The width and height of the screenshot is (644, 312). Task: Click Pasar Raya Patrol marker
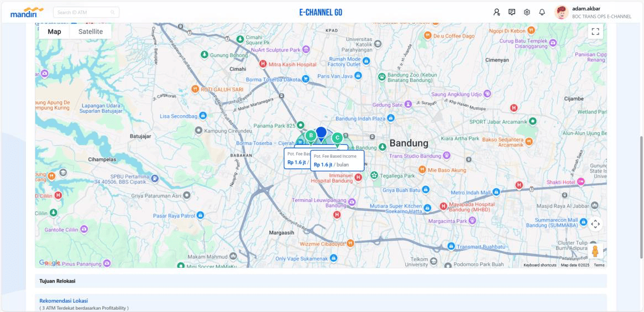click(x=201, y=215)
